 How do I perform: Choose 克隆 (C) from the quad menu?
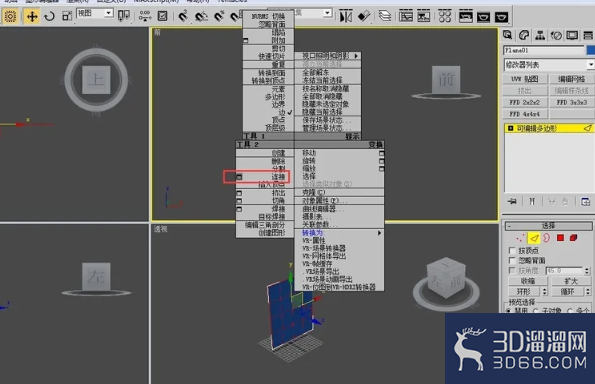click(x=313, y=192)
